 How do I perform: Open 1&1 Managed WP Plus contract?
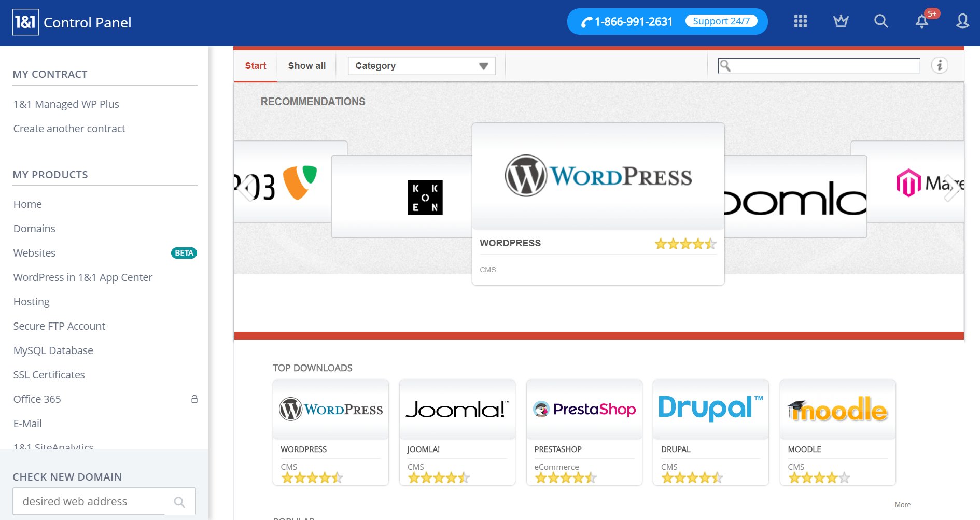pyautogui.click(x=66, y=104)
